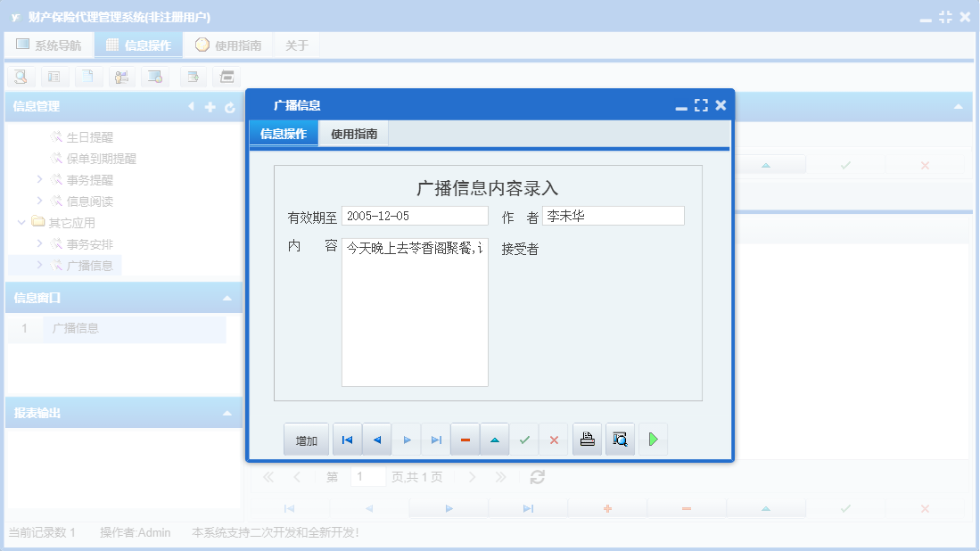Click the green run arrow in the dialog
980x551 pixels.
click(x=653, y=439)
